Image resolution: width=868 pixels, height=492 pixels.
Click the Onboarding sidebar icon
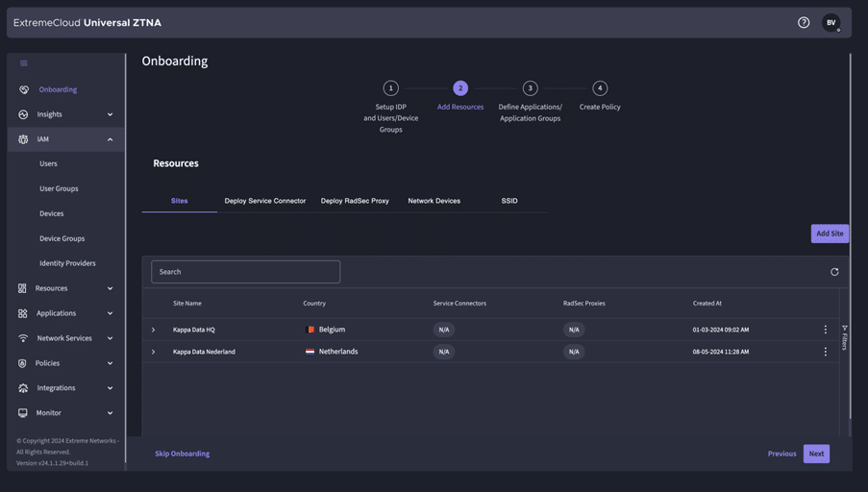[x=24, y=89]
